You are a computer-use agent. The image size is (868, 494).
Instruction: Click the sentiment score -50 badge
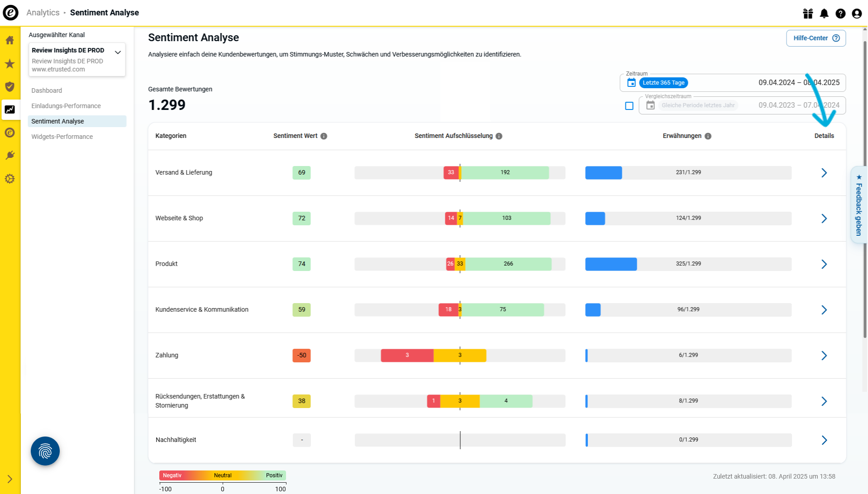[301, 355]
